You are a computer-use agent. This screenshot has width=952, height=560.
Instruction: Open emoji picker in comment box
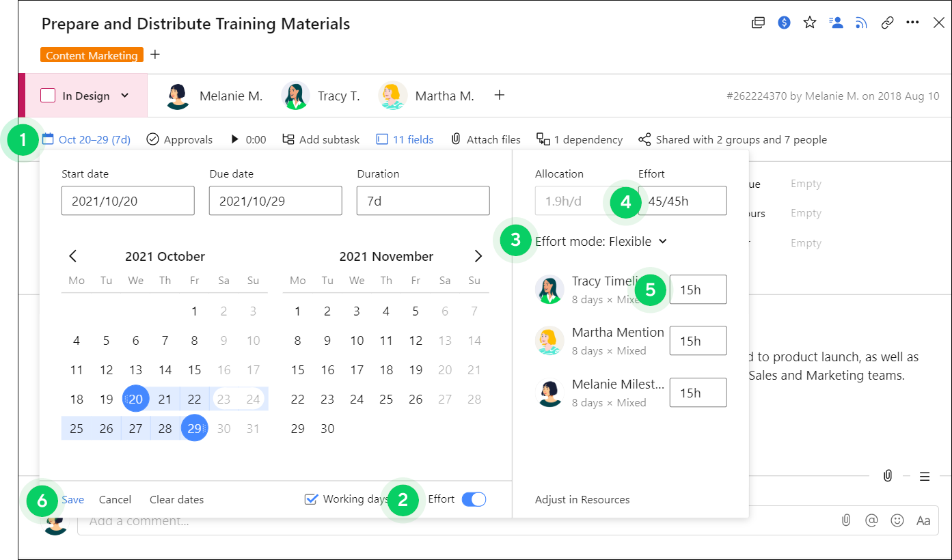[x=897, y=520]
